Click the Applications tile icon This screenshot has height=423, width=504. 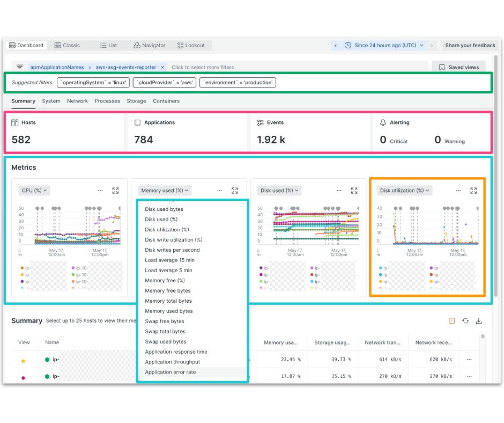point(138,122)
